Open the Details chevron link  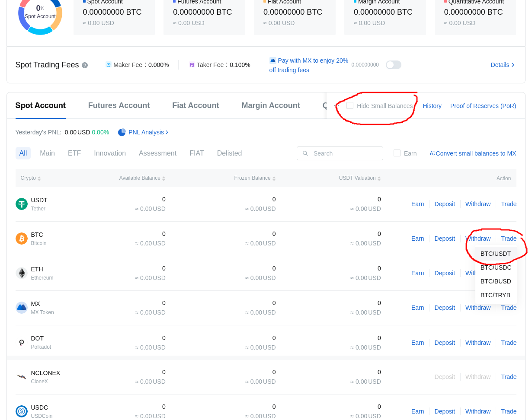[503, 65]
